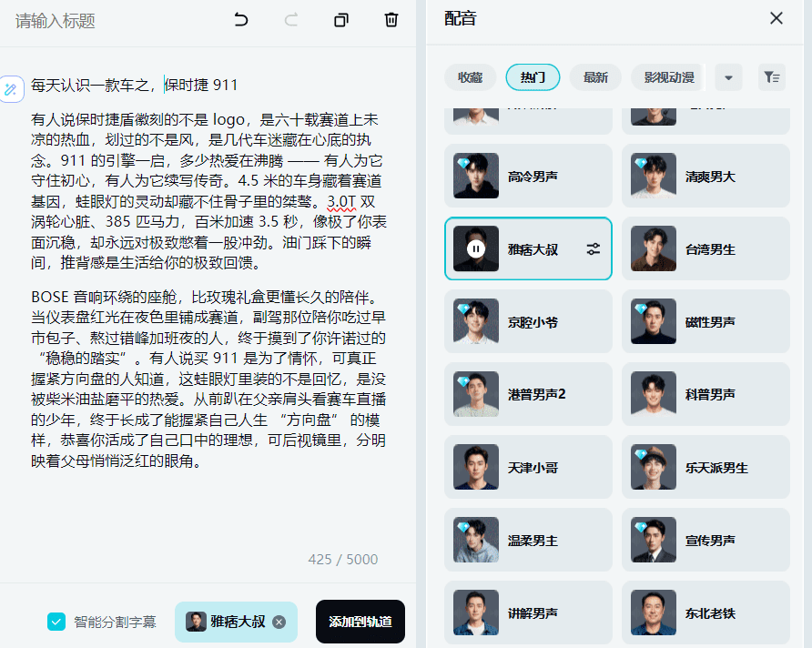
Task: Pause the 雅痞大叔 voice preview
Action: [x=475, y=248]
